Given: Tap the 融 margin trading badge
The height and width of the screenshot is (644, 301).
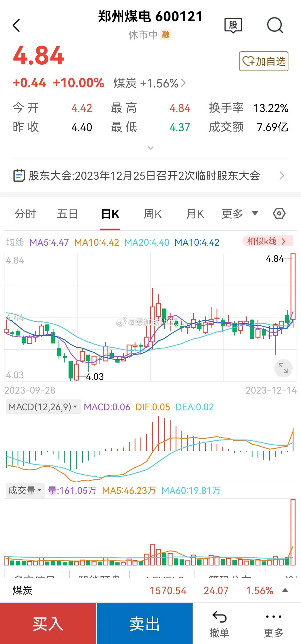Looking at the screenshot, I should point(166,35).
